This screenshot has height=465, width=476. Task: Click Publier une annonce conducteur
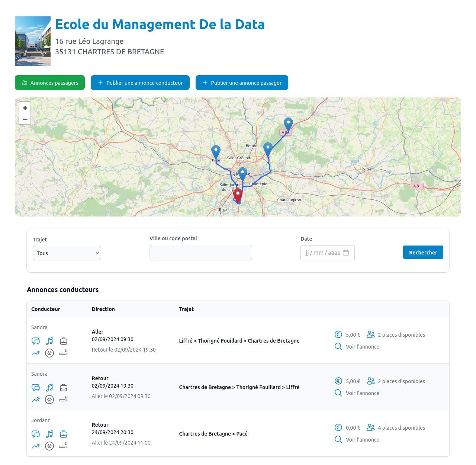(140, 83)
